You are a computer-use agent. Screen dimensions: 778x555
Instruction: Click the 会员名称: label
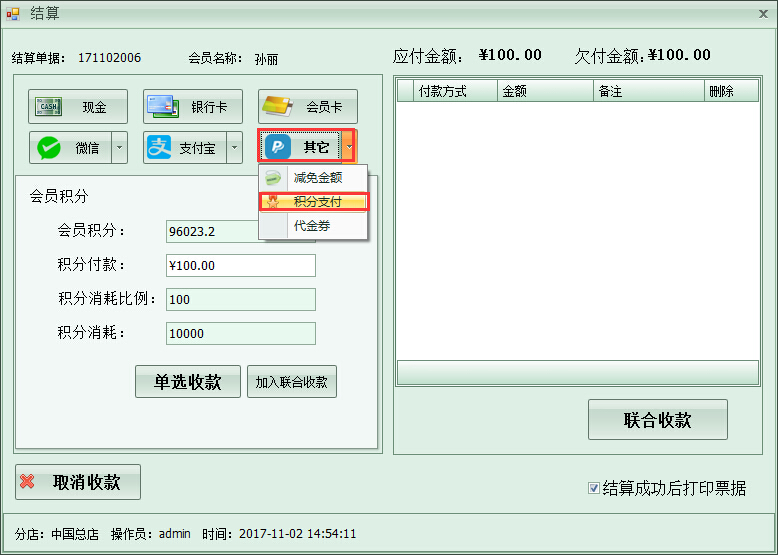coord(215,58)
